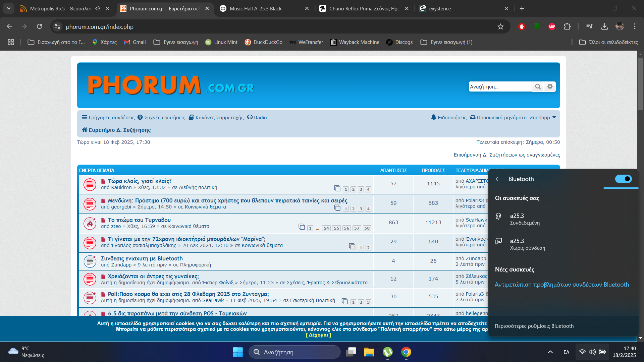Open Chrome downloads icon
This screenshot has height=362, width=644.
point(604,26)
